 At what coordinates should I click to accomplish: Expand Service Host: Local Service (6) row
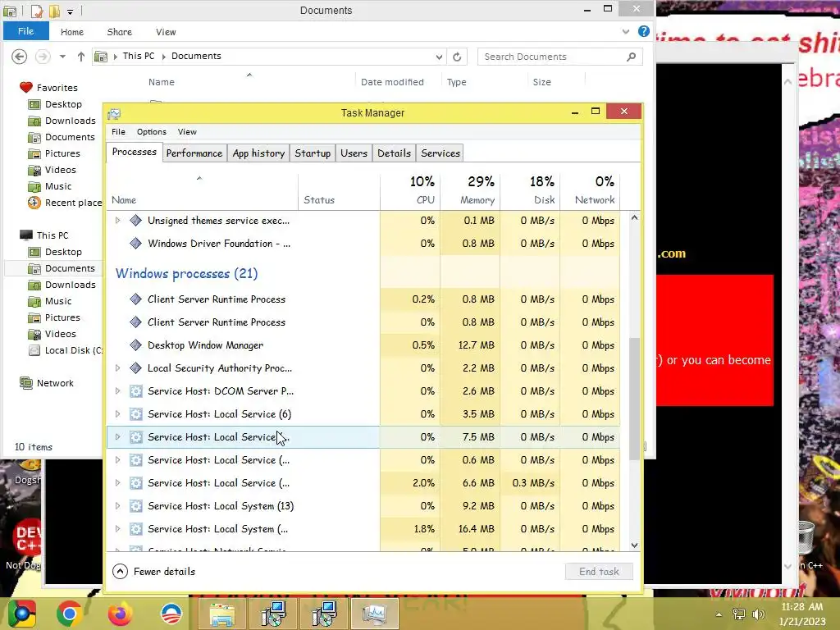(x=117, y=414)
